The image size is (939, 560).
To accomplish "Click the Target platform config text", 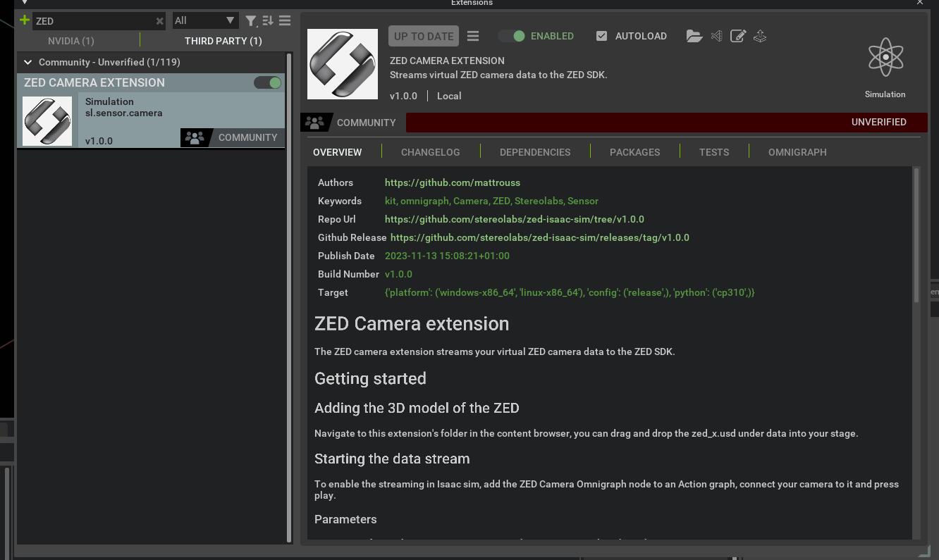I will point(570,292).
